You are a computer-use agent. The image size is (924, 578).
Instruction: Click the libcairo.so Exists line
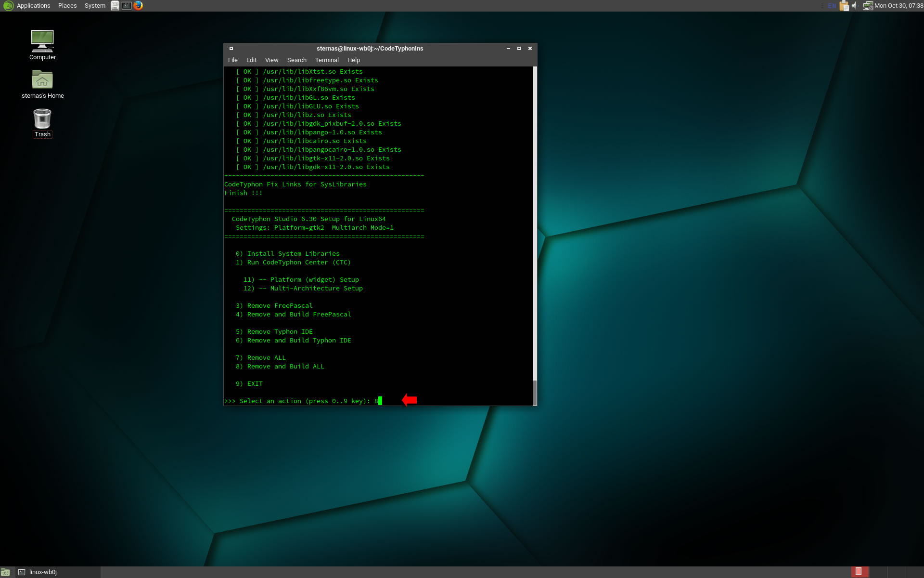point(301,141)
